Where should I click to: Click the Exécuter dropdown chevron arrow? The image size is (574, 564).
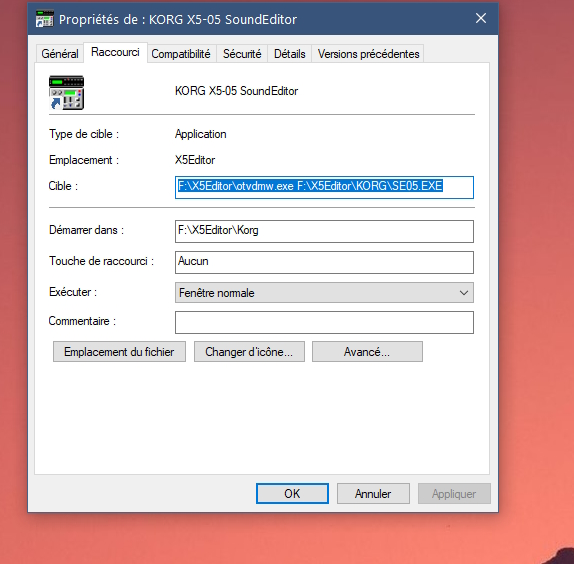[x=464, y=293]
